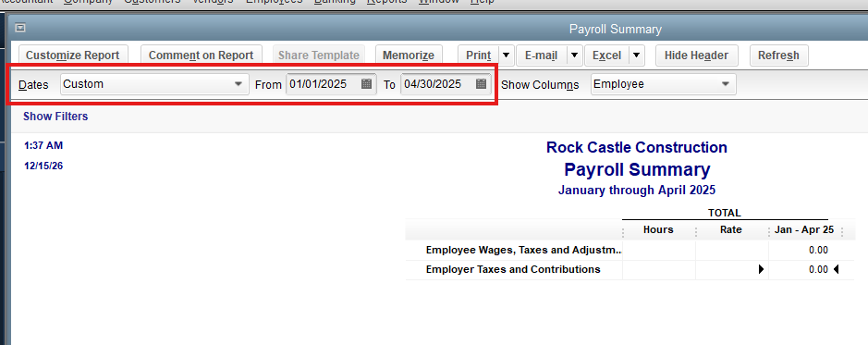Screen dimensions: 868x345
Task: Click the E-mail button
Action: click(542, 55)
